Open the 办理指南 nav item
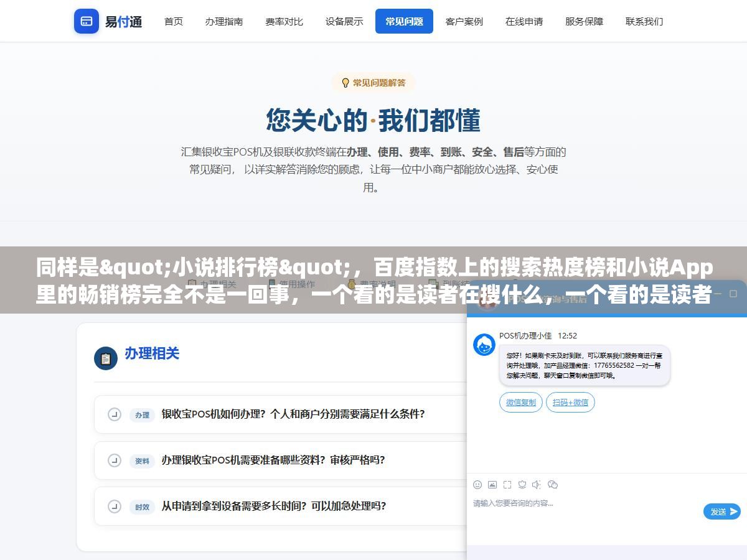747x560 pixels. (224, 21)
